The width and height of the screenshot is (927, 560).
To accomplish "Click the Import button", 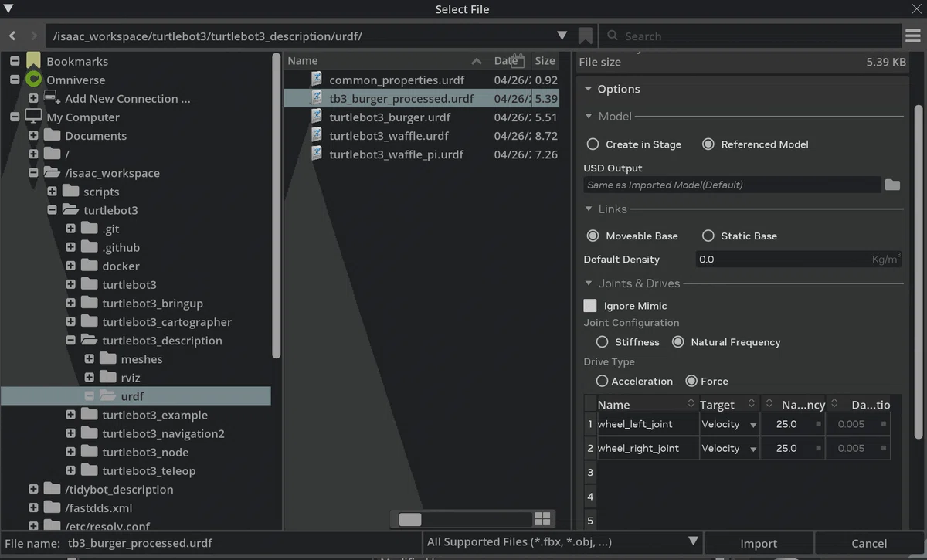I will (759, 543).
